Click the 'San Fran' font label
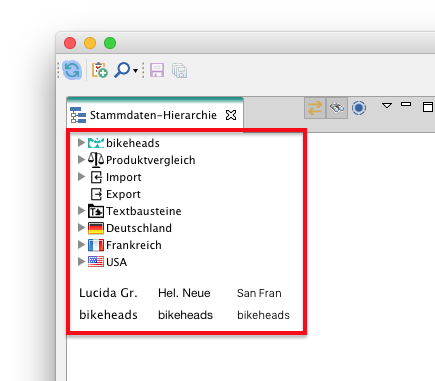The image size is (435, 381). (x=259, y=293)
